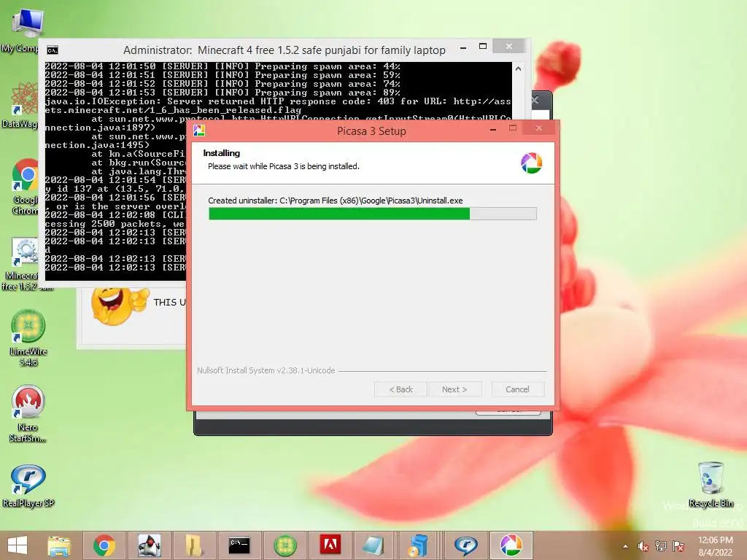
Task: Click the Next > button in Picasa Setup
Action: 454,389
